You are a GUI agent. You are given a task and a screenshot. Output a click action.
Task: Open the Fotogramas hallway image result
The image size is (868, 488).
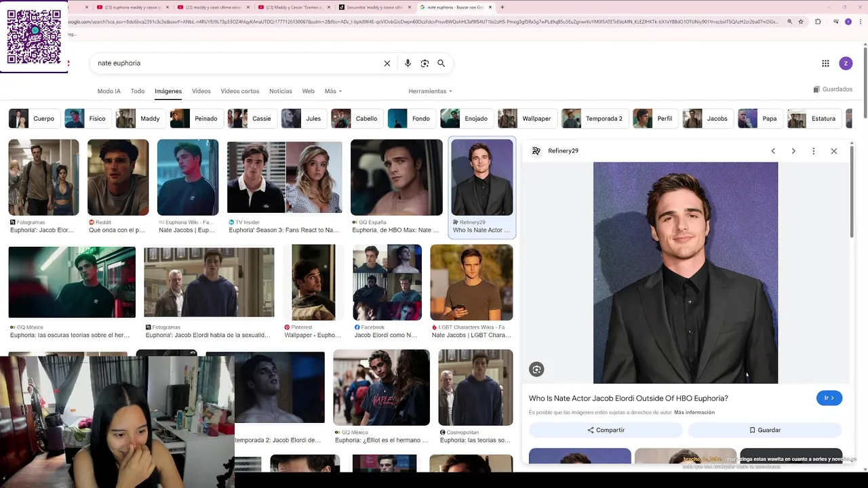point(43,178)
